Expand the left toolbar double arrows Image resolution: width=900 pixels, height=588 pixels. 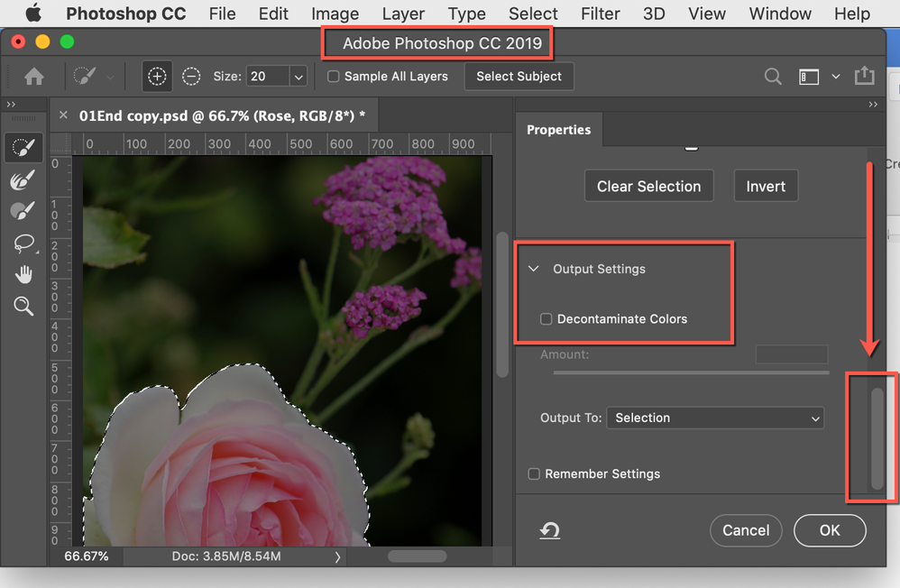coord(11,105)
